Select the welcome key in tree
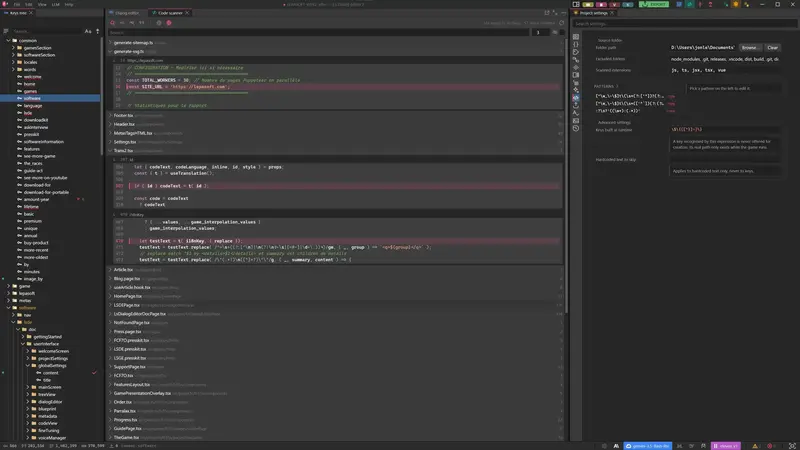 (x=33, y=77)
